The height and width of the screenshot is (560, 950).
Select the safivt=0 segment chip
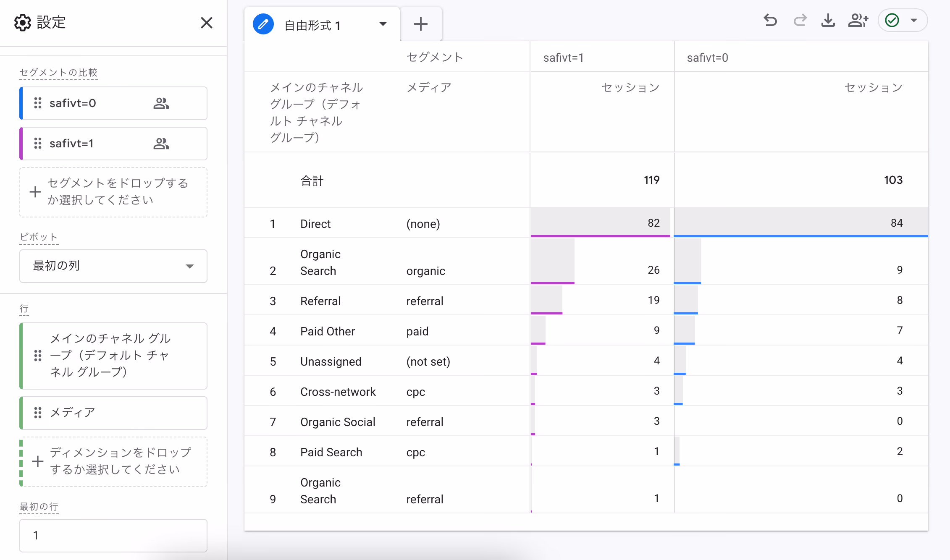pos(113,103)
